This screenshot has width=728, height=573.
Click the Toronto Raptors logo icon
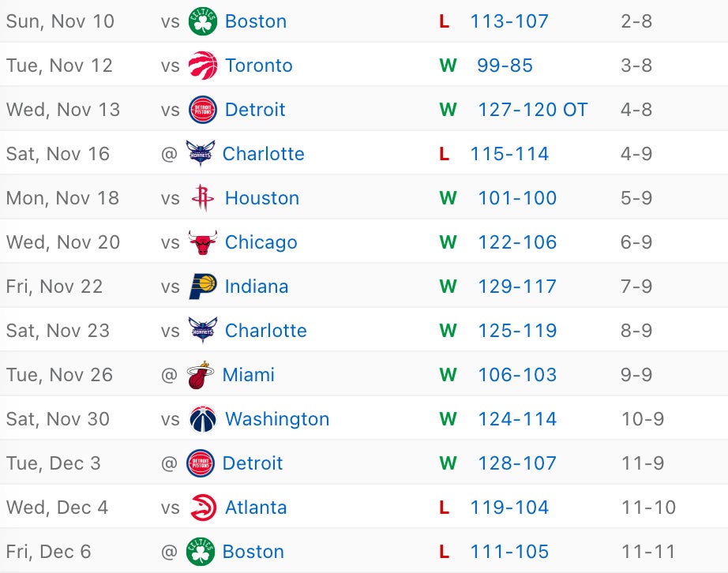[203, 66]
